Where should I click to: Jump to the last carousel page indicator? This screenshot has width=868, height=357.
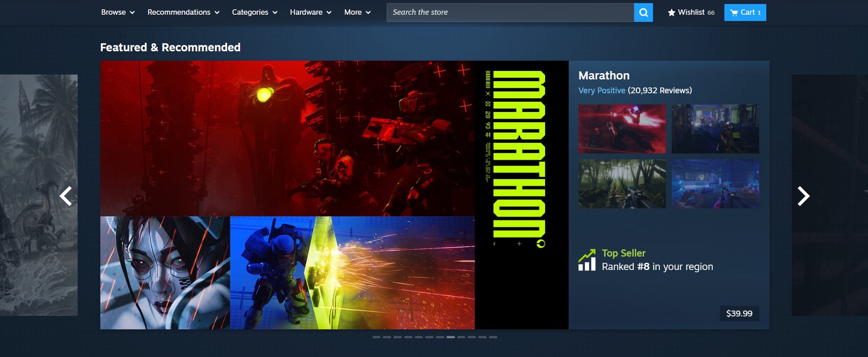pos(493,337)
